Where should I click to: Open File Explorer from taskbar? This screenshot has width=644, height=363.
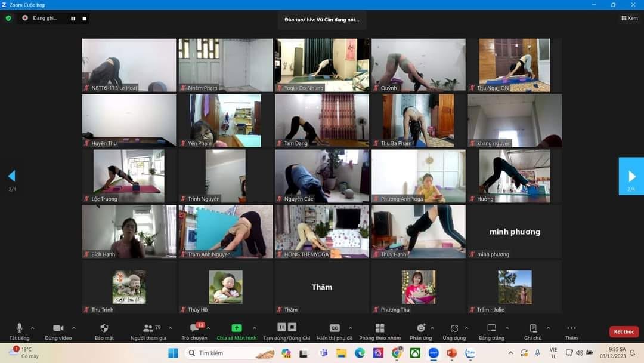pos(341,353)
